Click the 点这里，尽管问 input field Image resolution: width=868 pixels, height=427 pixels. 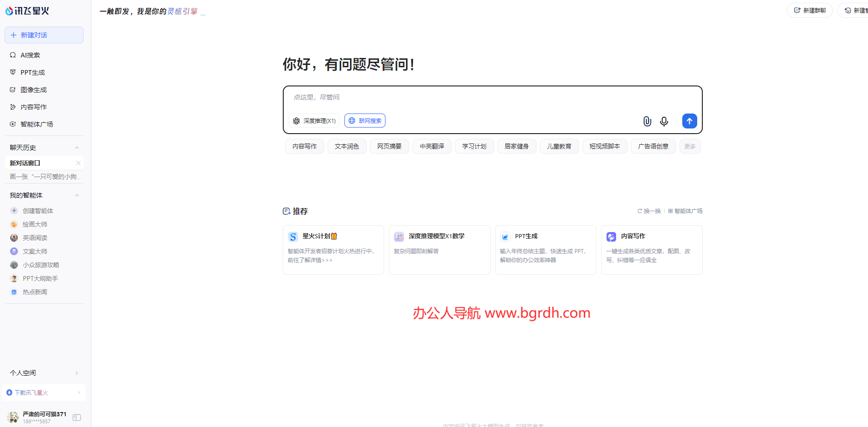click(492, 97)
